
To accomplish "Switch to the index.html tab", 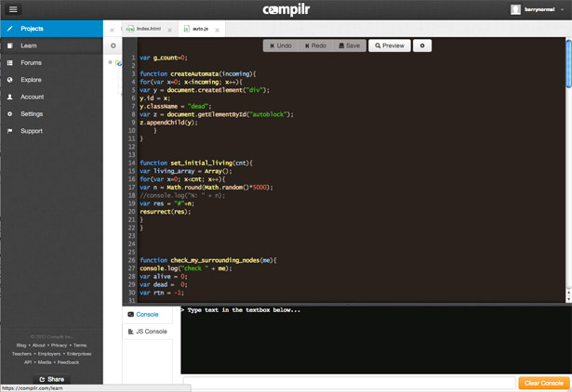I will click(x=149, y=29).
